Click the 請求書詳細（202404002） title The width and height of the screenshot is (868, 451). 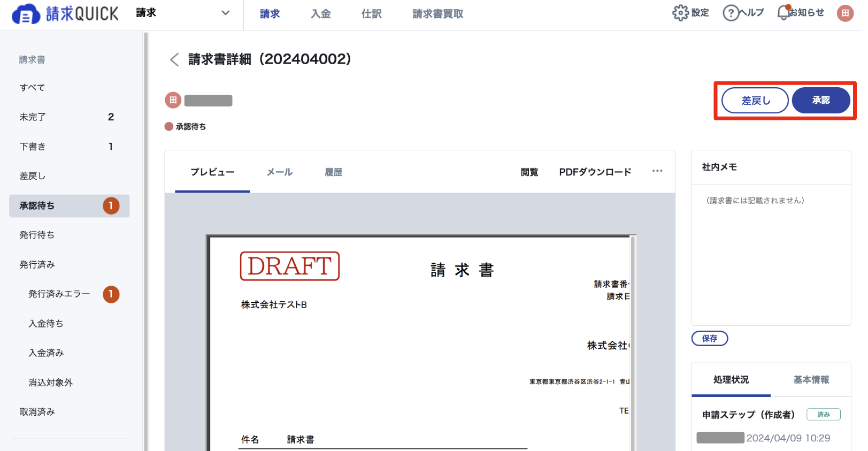[x=270, y=59]
